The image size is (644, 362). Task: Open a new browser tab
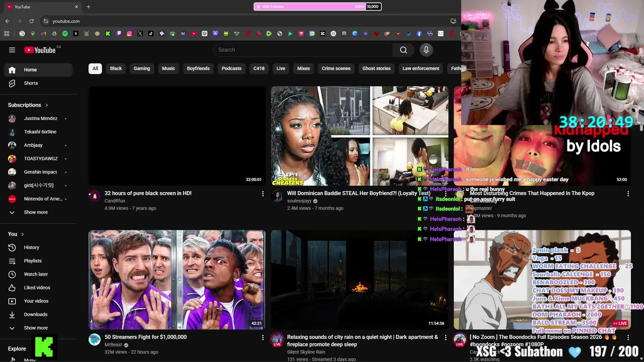(x=88, y=7)
